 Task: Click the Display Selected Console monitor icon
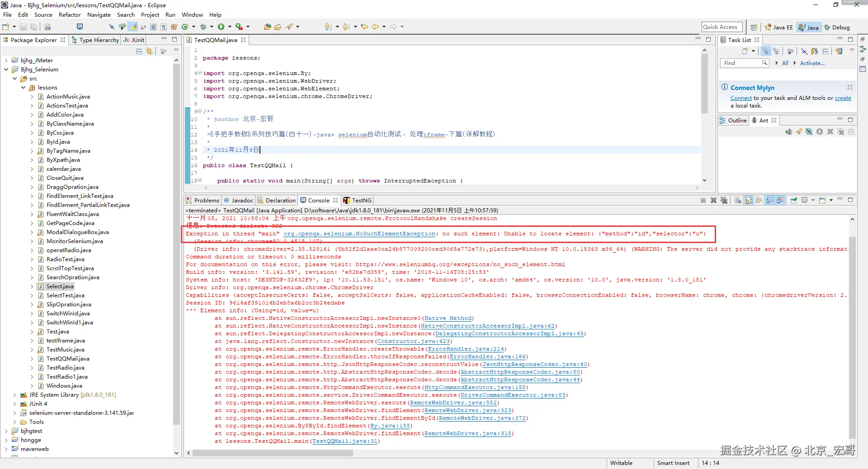click(804, 200)
